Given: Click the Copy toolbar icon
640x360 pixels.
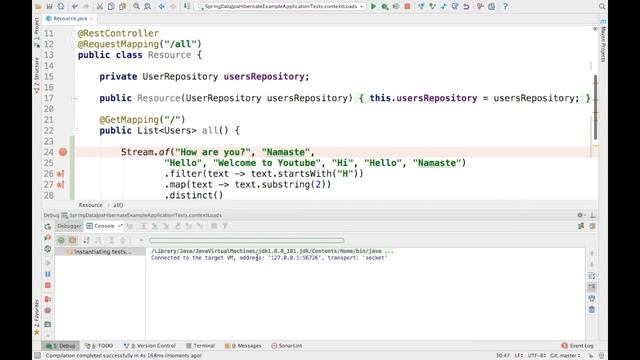Looking at the screenshot, I should pyautogui.click(x=111, y=6).
